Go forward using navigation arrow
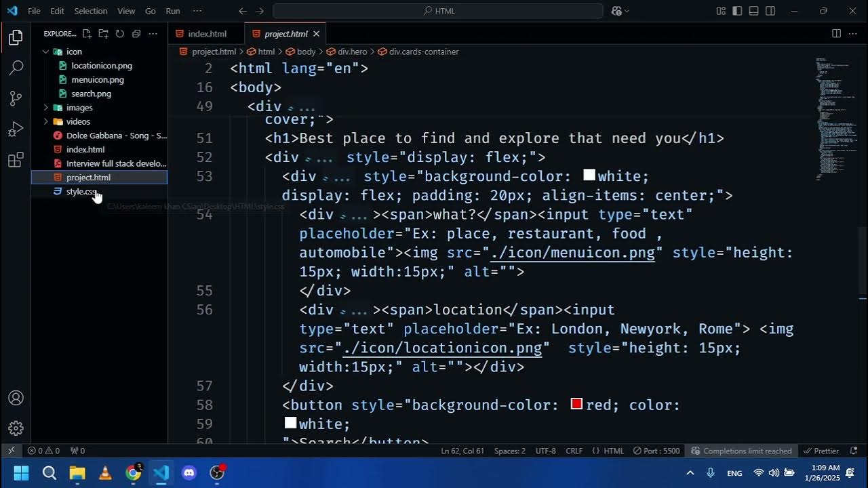Image resolution: width=868 pixels, height=488 pixels. 260,11
